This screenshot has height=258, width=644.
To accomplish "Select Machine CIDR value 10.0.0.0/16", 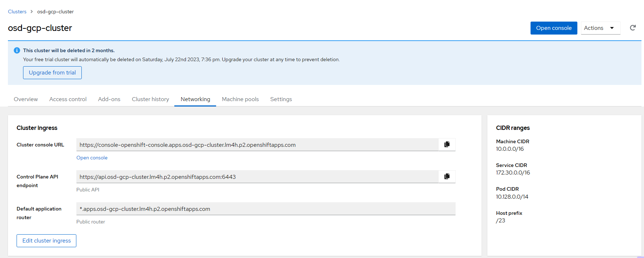I will (510, 149).
